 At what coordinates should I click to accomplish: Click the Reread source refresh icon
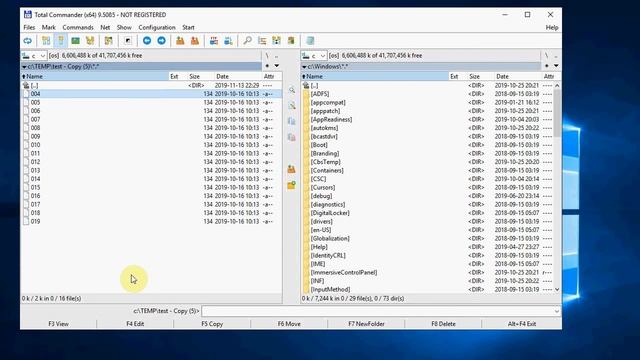point(27,41)
